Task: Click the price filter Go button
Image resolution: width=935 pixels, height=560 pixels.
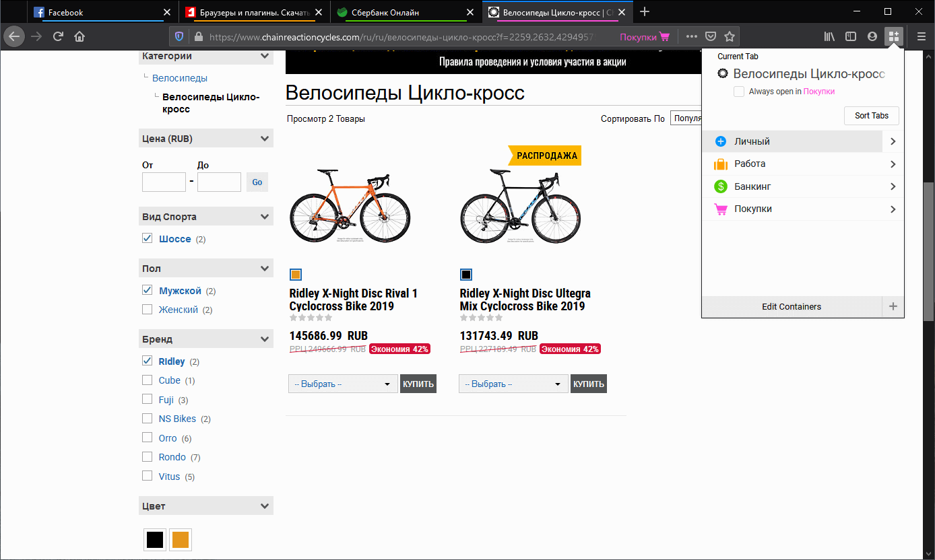Action: [x=257, y=182]
